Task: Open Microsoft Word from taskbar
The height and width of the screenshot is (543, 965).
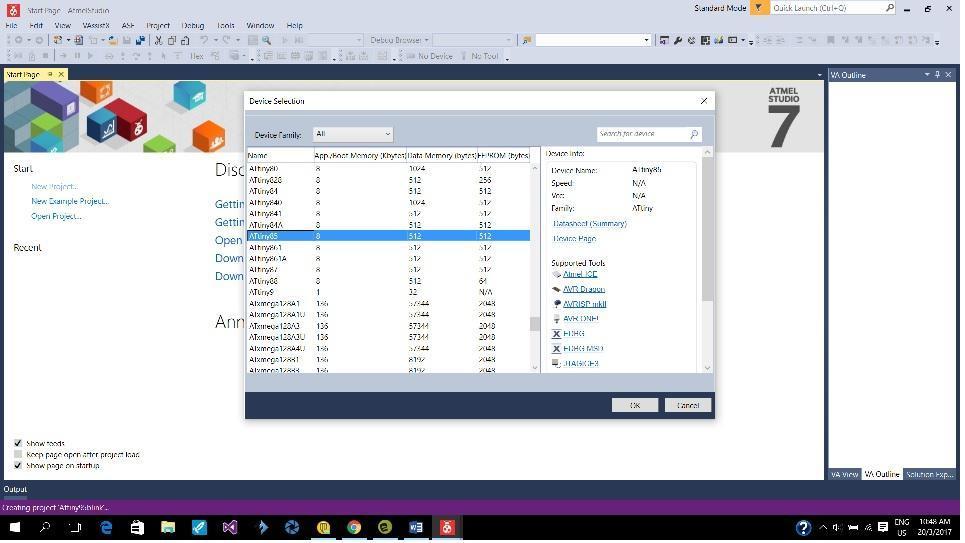Action: [x=415, y=528]
